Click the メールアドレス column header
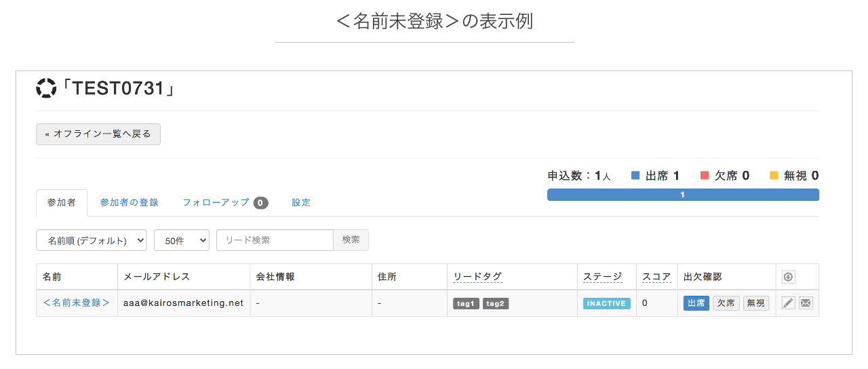The image size is (868, 369). coord(157,277)
